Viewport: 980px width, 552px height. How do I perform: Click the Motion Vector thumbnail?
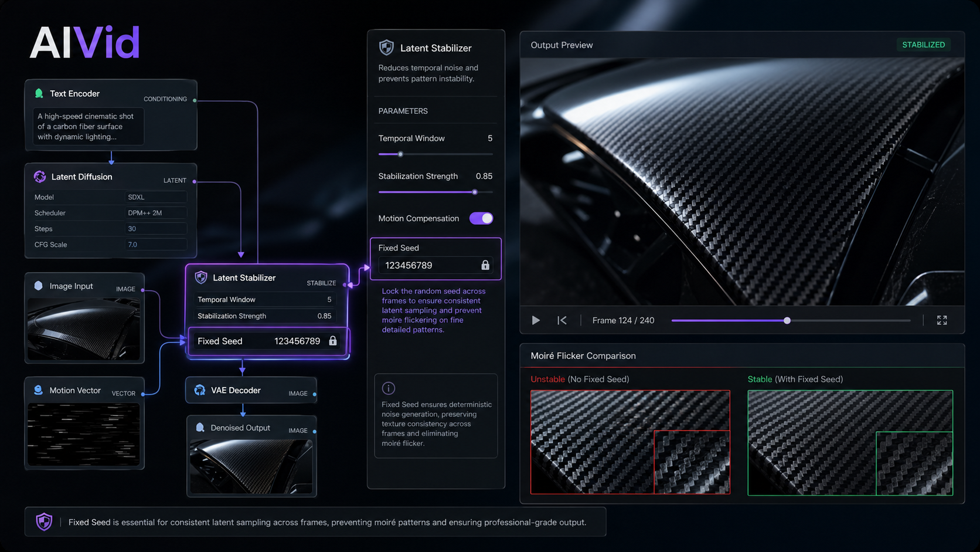pos(84,435)
